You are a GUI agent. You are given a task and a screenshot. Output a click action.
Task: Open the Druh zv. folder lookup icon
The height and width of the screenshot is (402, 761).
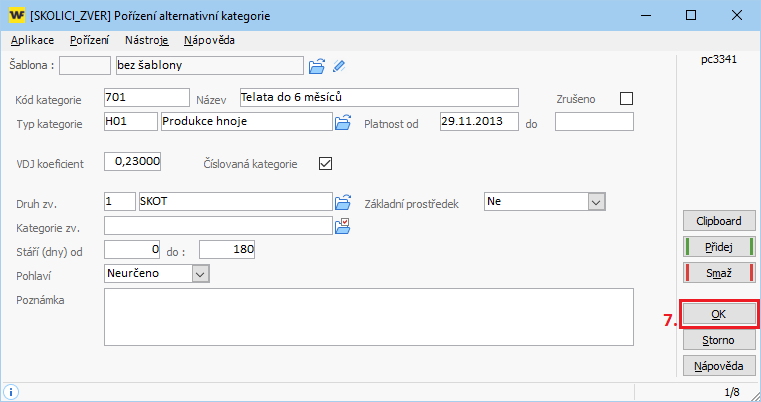[342, 201]
